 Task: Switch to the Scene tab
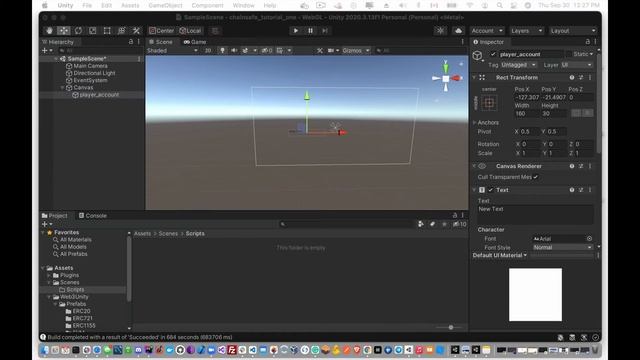(160, 42)
